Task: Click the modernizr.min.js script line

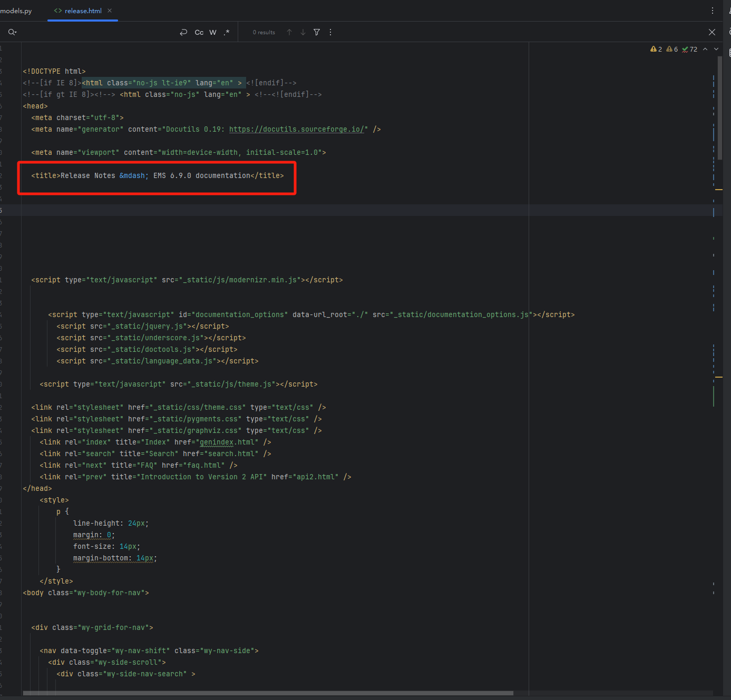Action: (187, 280)
